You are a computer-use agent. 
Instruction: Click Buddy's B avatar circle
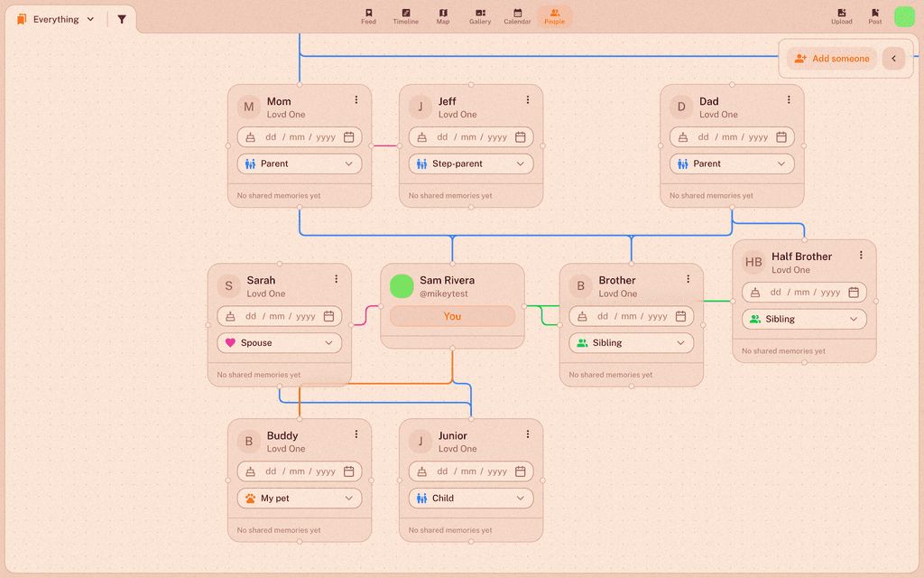pyautogui.click(x=249, y=442)
